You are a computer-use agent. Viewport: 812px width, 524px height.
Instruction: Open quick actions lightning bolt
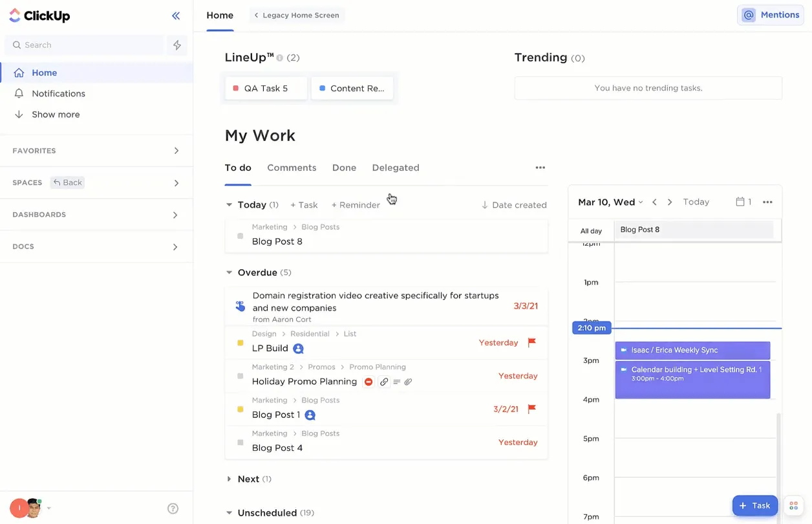(x=177, y=45)
